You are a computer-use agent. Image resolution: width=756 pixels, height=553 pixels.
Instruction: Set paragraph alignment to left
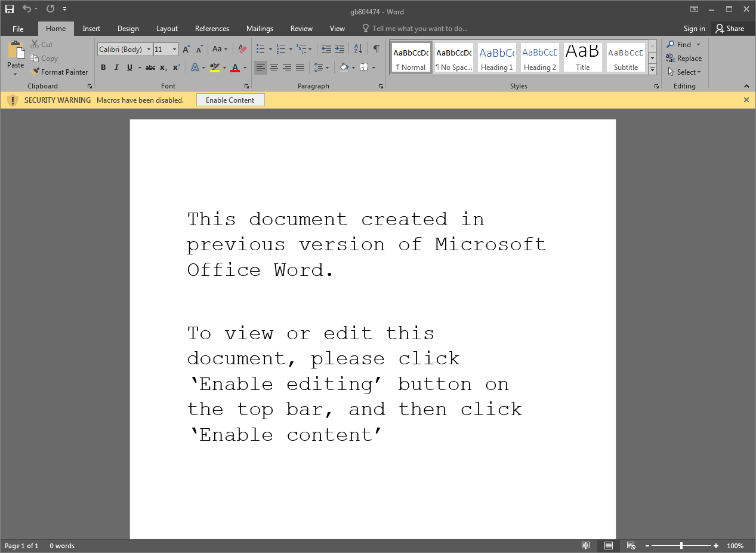pyautogui.click(x=261, y=67)
